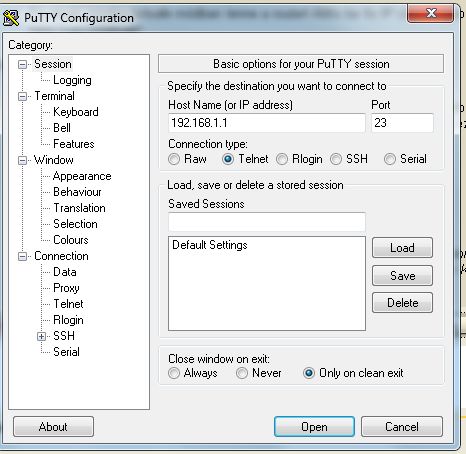Image resolution: width=466 pixels, height=454 pixels.
Task: Click the Load session button
Action: coord(402,248)
